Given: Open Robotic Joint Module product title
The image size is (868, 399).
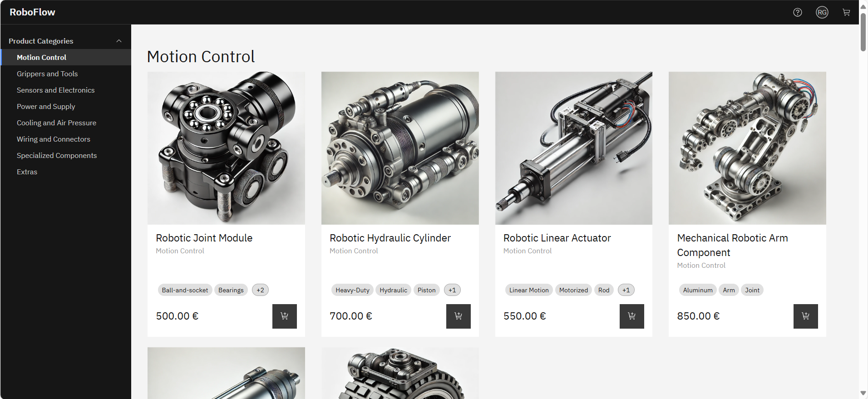Looking at the screenshot, I should click(204, 238).
